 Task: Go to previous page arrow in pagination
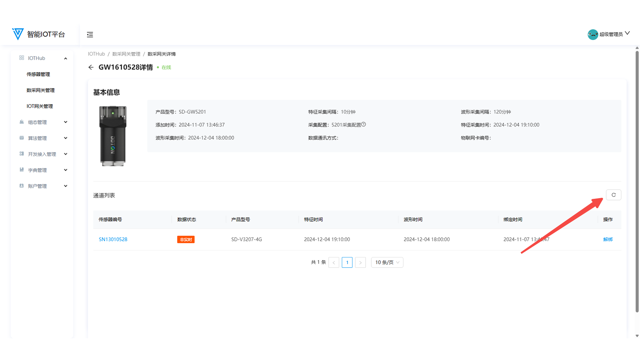coord(334,262)
